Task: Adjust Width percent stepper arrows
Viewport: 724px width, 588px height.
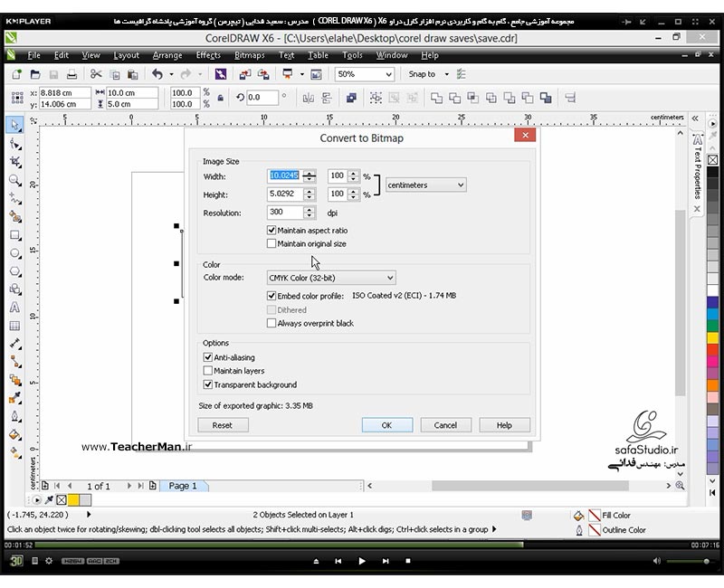Action: click(x=353, y=175)
